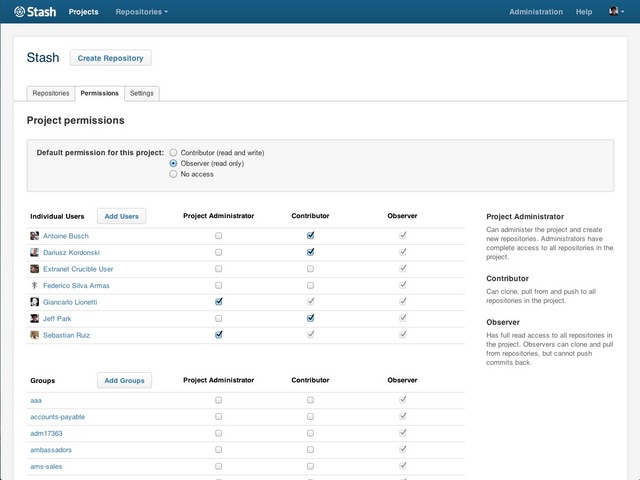Click Sebastian Ruiz's avatar icon
The width and height of the screenshot is (640, 480).
(35, 335)
